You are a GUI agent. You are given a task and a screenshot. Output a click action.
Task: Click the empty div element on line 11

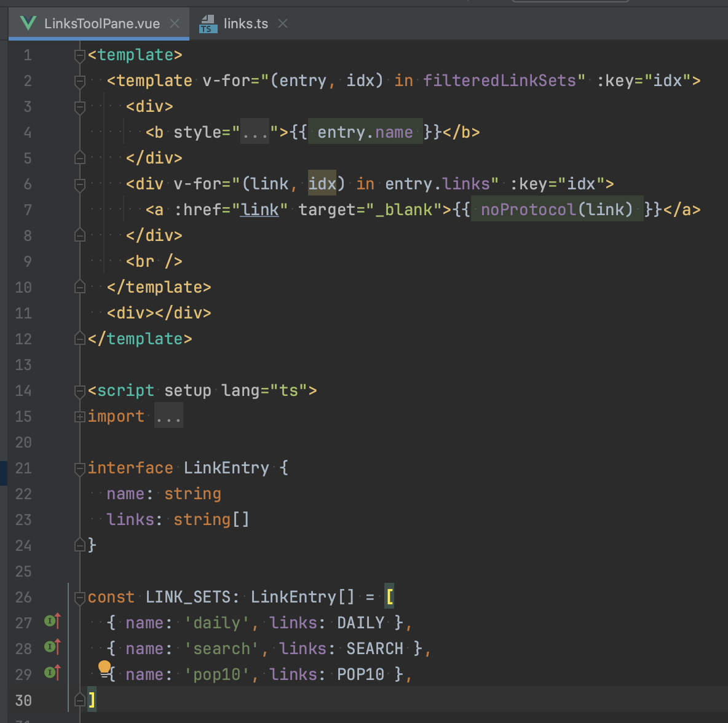coord(159,313)
